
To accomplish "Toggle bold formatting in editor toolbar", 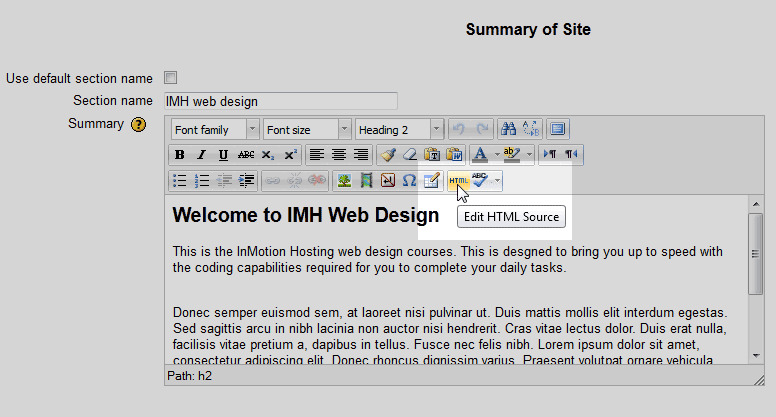I will pyautogui.click(x=180, y=155).
